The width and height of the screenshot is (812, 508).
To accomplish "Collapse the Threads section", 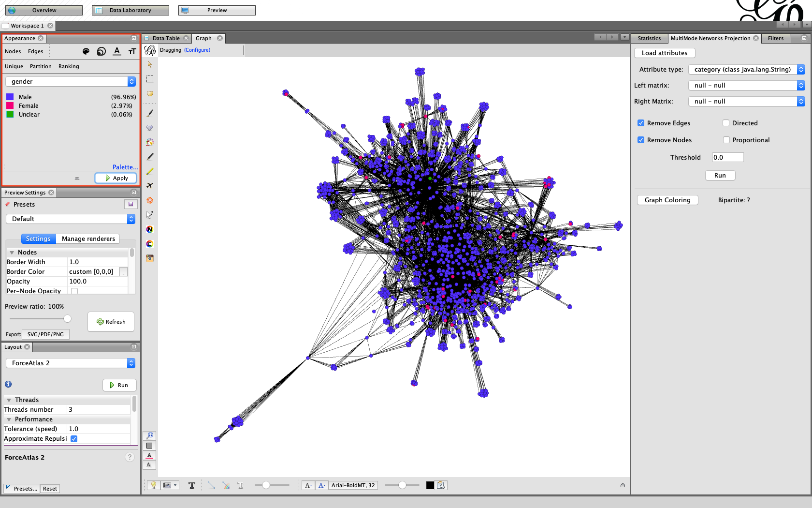I will [x=9, y=400].
